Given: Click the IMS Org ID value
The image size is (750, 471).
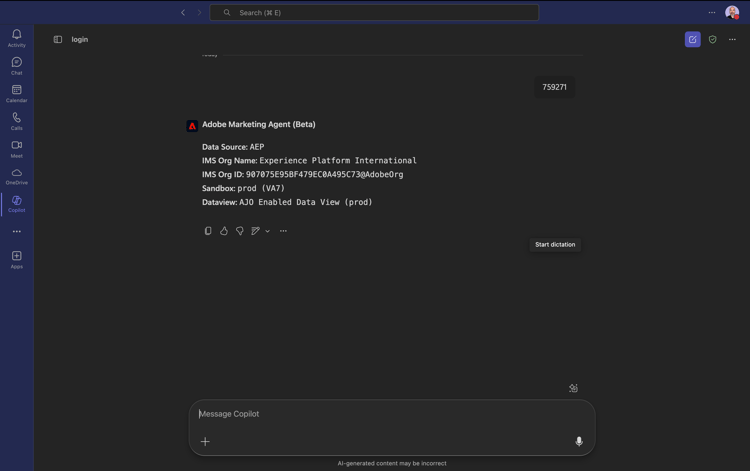Looking at the screenshot, I should tap(324, 175).
